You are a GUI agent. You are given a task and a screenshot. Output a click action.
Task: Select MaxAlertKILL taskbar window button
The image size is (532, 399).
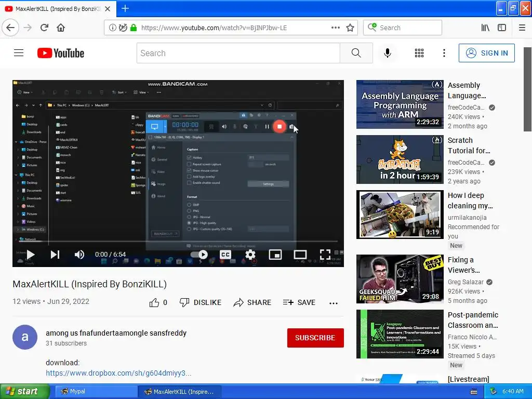180,392
